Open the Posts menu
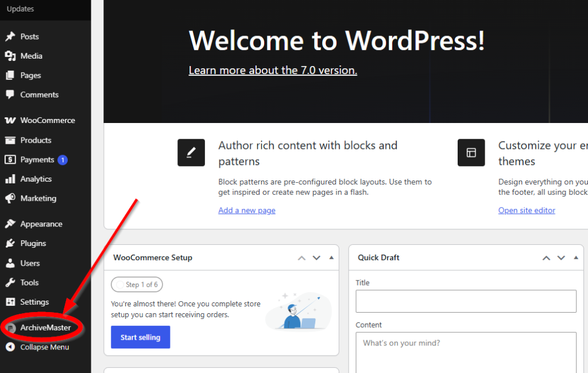Image resolution: width=588 pixels, height=373 pixels. tap(30, 36)
